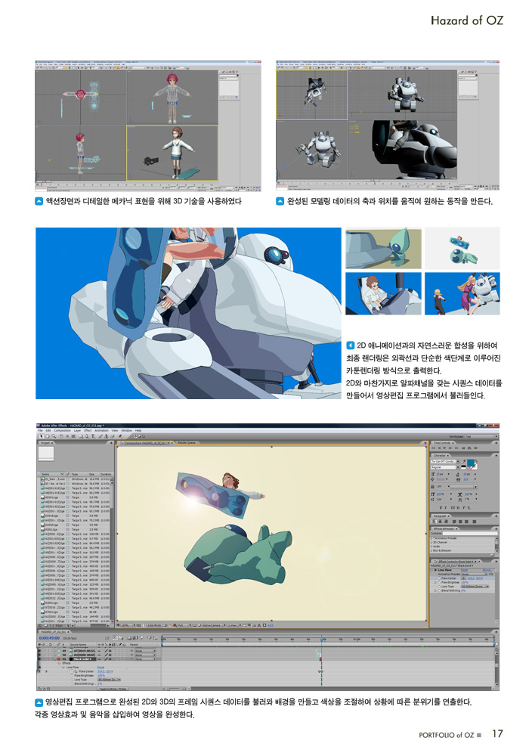Expand Flare Brightness property in Effect Controls
Image resolution: width=532 pixels, height=756 pixels.
(435, 582)
